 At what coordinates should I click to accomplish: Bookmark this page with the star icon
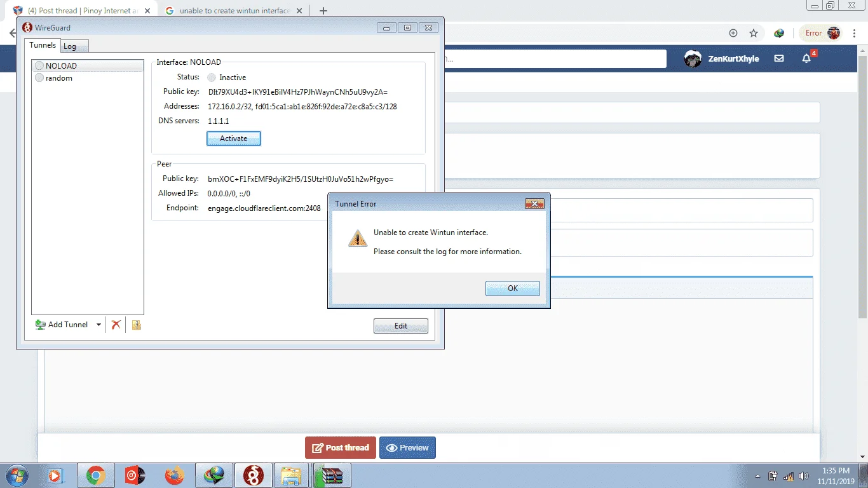754,33
